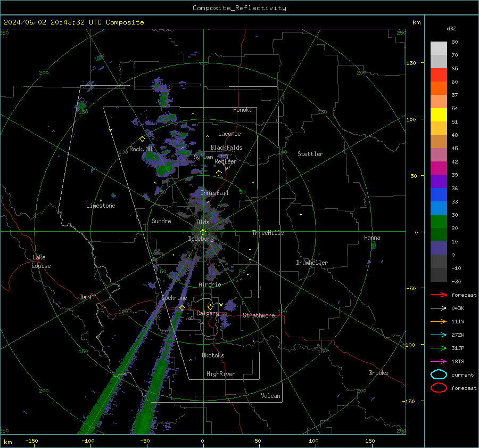Click the Ponoka city label
479x448 pixels.
pyautogui.click(x=243, y=110)
